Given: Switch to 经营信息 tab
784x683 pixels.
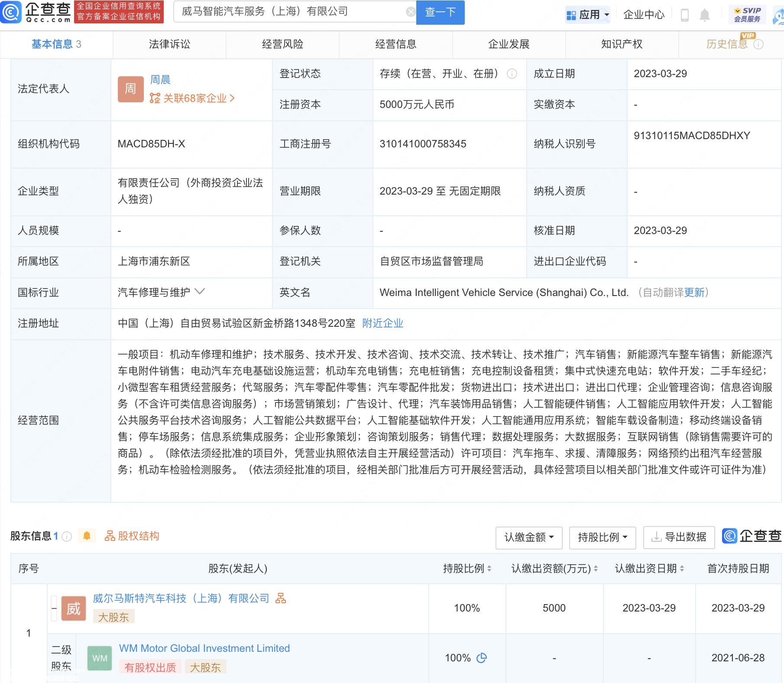Looking at the screenshot, I should pyautogui.click(x=395, y=44).
